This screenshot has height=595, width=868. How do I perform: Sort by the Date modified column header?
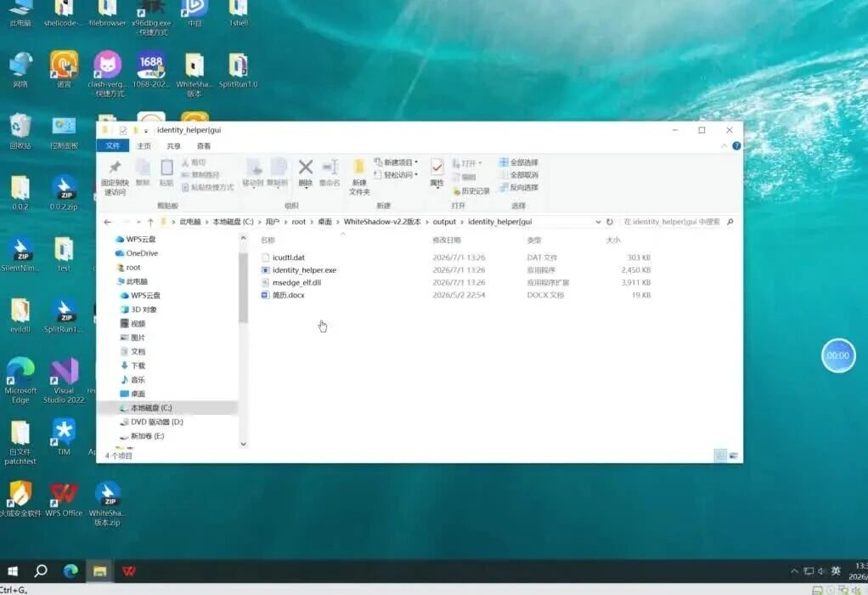pyautogui.click(x=446, y=241)
